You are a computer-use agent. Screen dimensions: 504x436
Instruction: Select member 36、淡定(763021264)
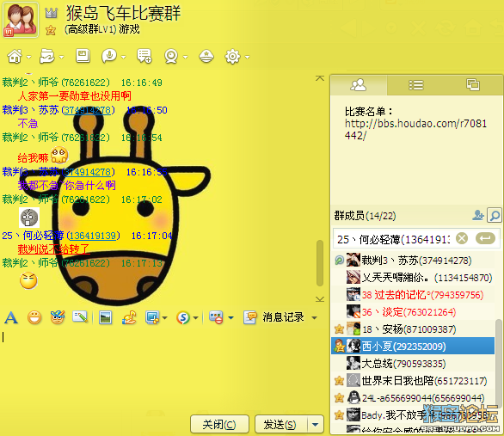pyautogui.click(x=413, y=312)
